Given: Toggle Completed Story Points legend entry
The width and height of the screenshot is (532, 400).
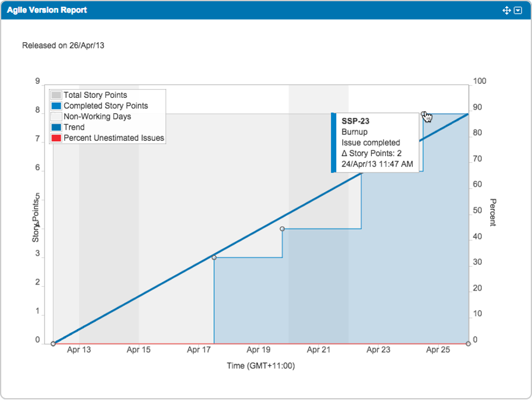Looking at the screenshot, I should [x=105, y=106].
